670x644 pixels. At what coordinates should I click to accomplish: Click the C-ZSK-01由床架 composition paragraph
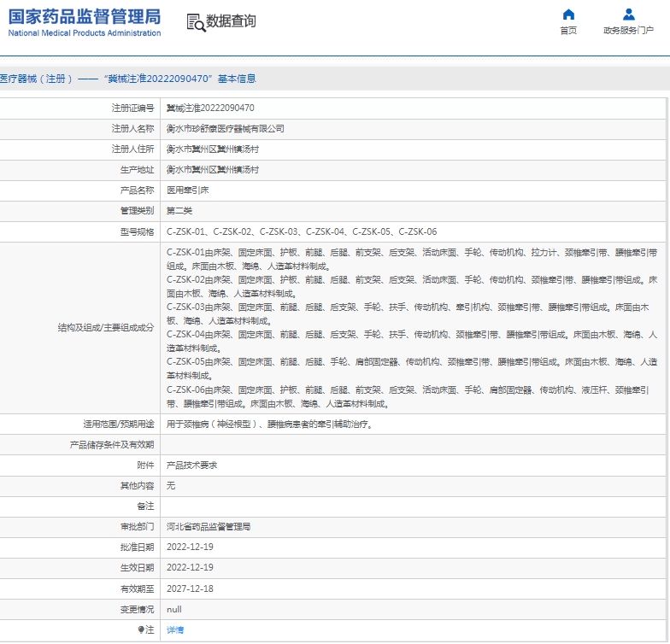[x=412, y=260]
